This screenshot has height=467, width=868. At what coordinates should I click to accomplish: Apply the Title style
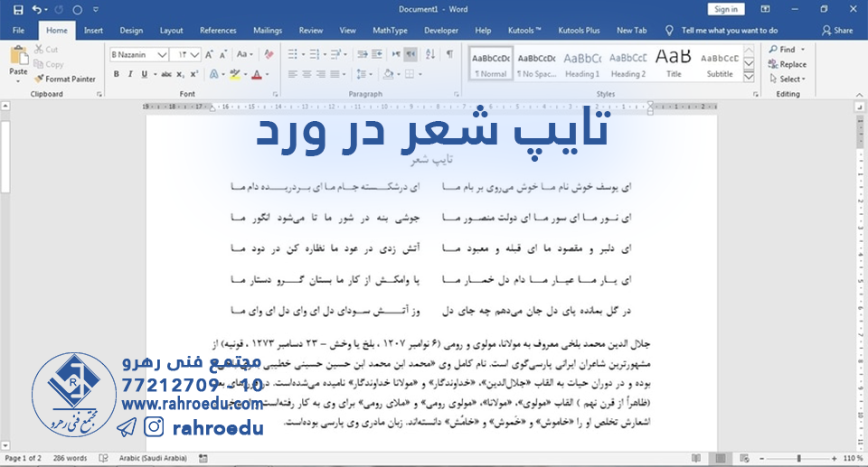pyautogui.click(x=674, y=64)
